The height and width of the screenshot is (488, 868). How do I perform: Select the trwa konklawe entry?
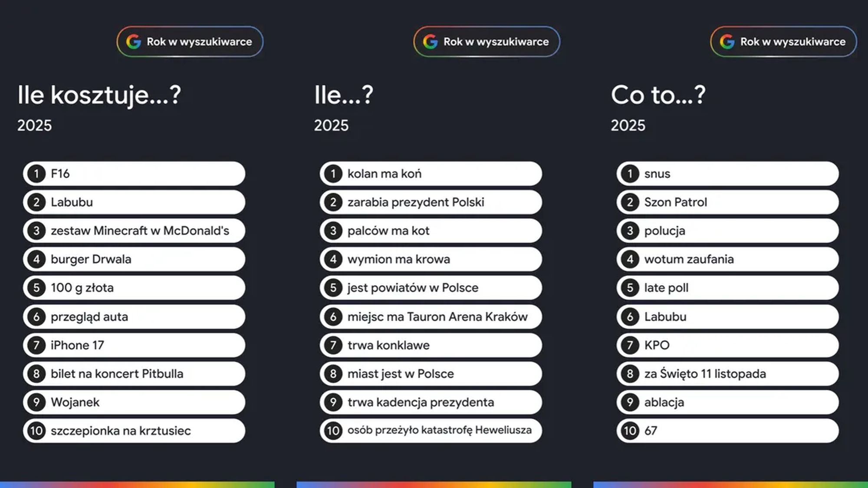tap(431, 345)
